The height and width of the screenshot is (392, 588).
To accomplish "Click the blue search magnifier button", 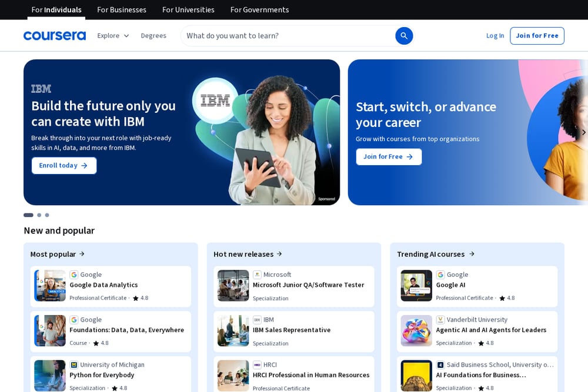I will (x=404, y=36).
